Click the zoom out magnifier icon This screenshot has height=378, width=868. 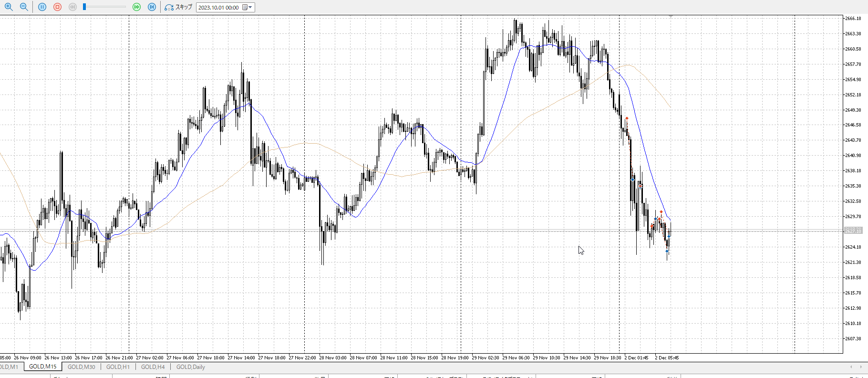point(24,7)
